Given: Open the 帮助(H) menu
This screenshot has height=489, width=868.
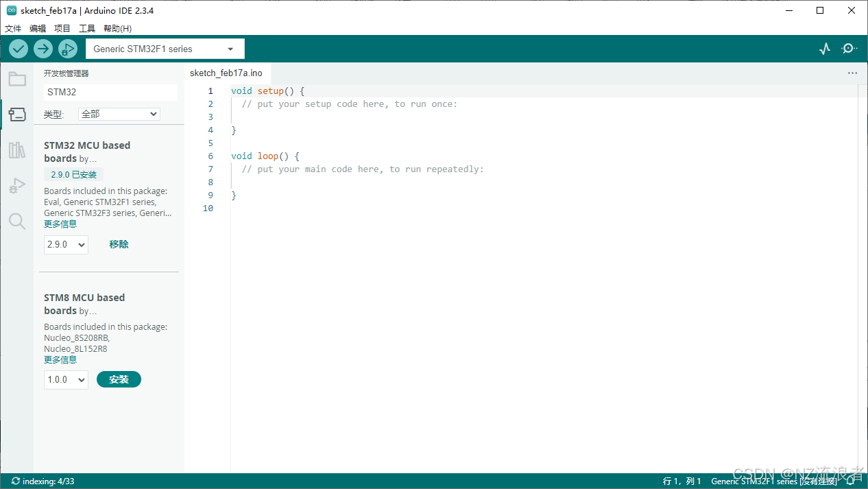Looking at the screenshot, I should click(x=117, y=29).
